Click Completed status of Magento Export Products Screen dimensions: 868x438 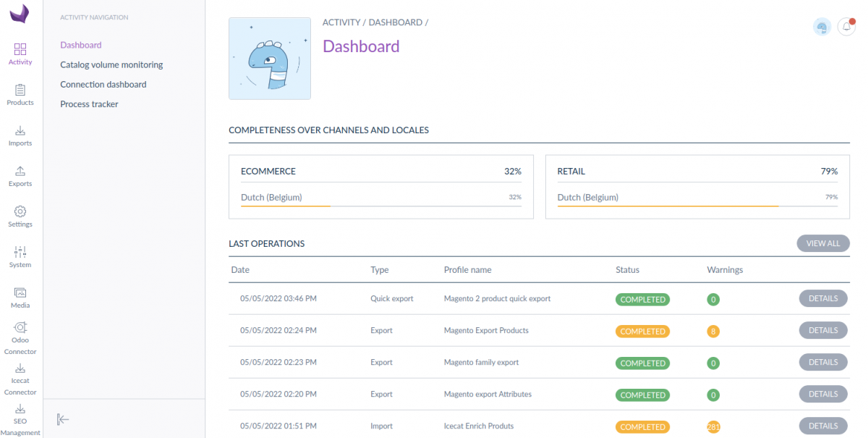(642, 332)
